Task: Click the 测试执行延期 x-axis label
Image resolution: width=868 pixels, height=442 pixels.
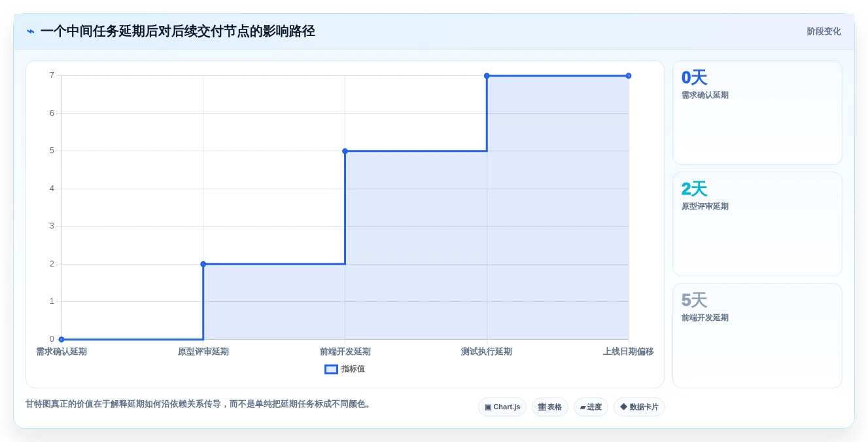Action: [487, 352]
